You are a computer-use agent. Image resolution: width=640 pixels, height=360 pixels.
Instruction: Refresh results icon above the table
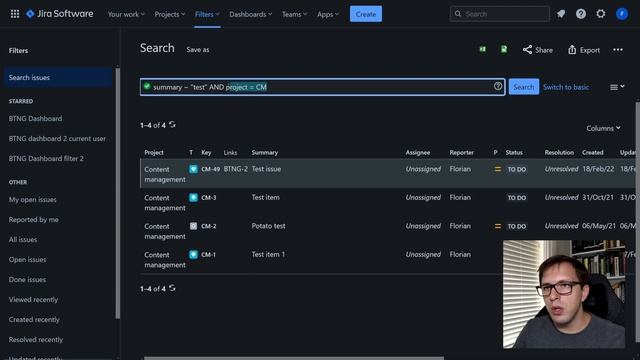(172, 124)
